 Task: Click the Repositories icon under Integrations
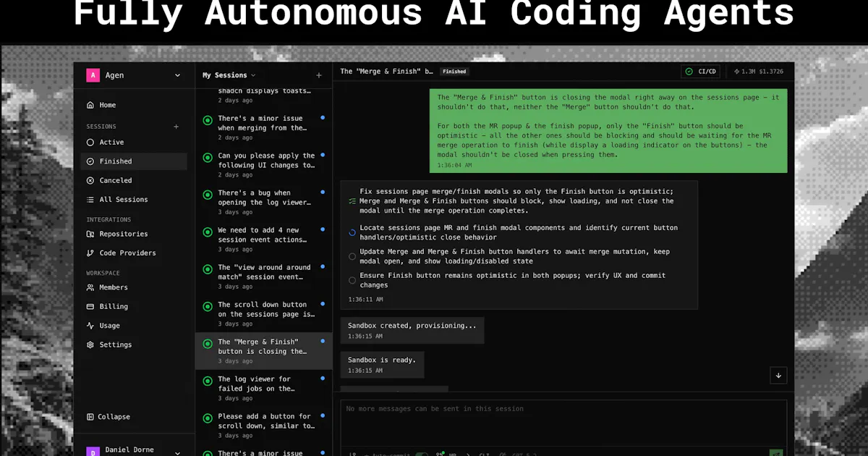coord(90,234)
